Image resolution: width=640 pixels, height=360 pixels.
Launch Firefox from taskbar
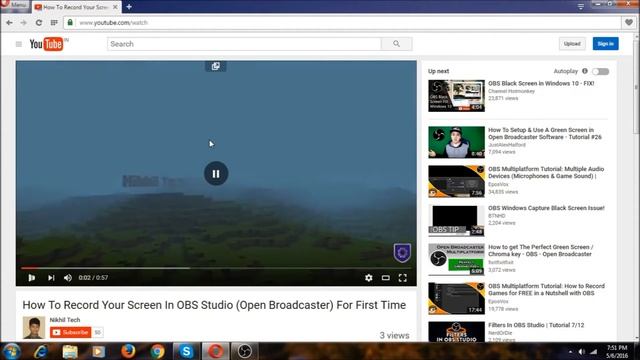pyautogui.click(x=128, y=351)
